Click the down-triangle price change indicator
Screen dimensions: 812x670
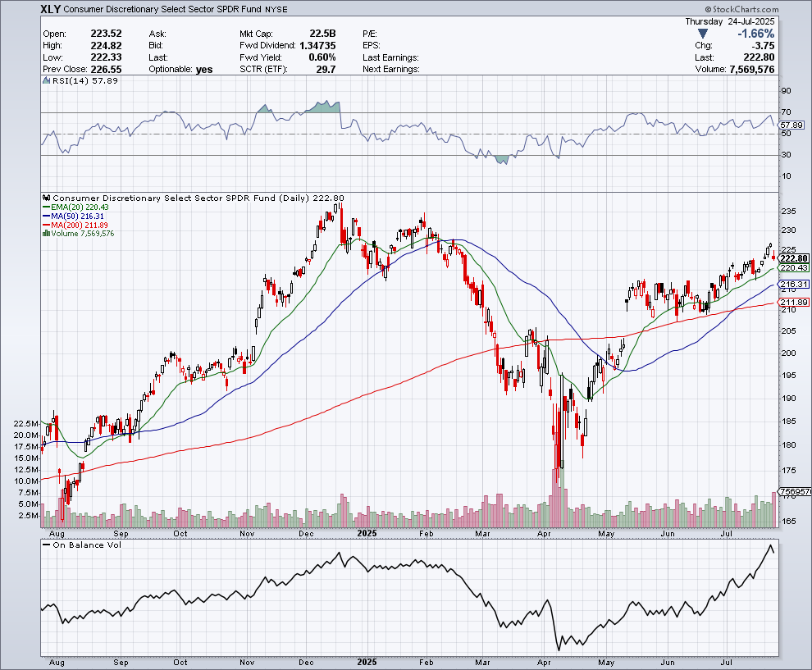coord(702,34)
